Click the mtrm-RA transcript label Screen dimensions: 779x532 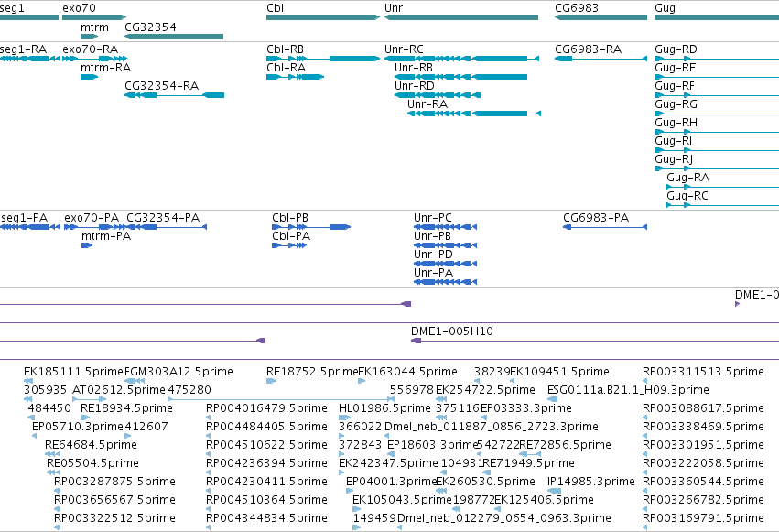105,68
